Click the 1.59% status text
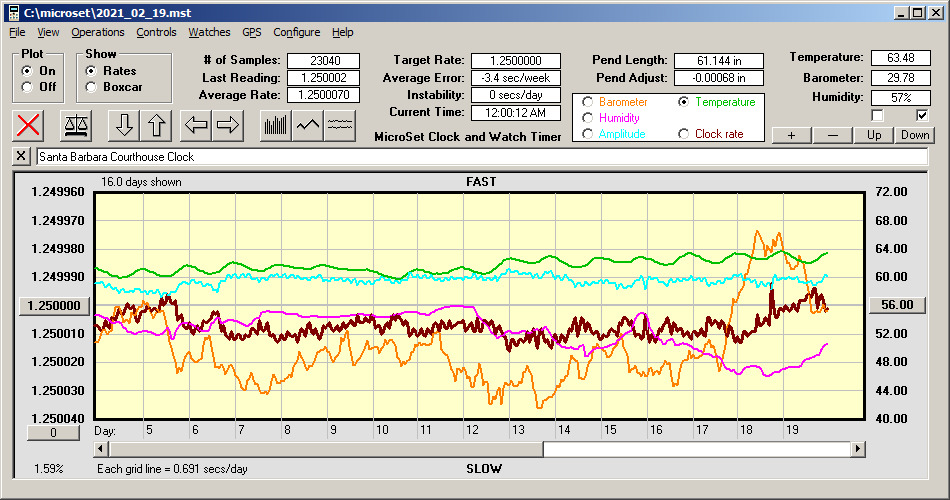Image resolution: width=950 pixels, height=500 pixels. point(48,468)
